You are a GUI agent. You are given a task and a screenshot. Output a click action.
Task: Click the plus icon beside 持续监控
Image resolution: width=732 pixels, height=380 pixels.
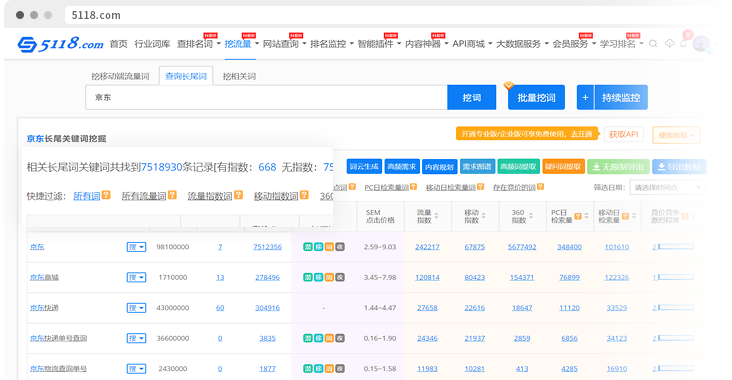(585, 98)
